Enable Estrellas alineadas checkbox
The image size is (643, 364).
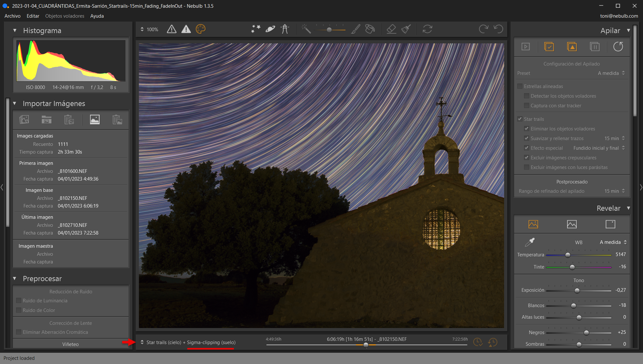(520, 86)
